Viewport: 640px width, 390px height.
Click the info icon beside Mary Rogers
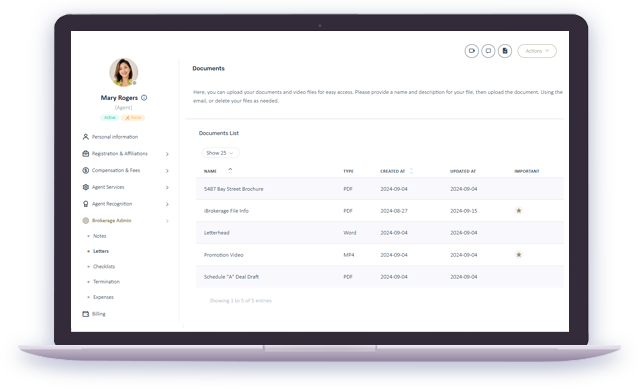click(x=144, y=98)
